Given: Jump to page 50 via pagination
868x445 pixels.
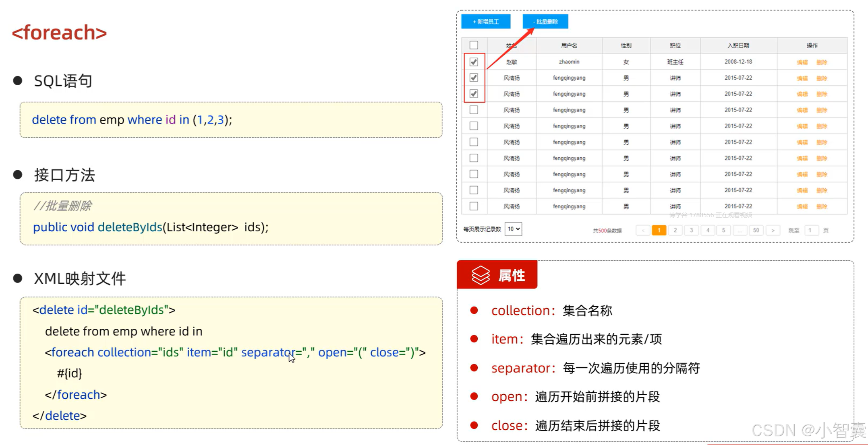Looking at the screenshot, I should (x=756, y=230).
